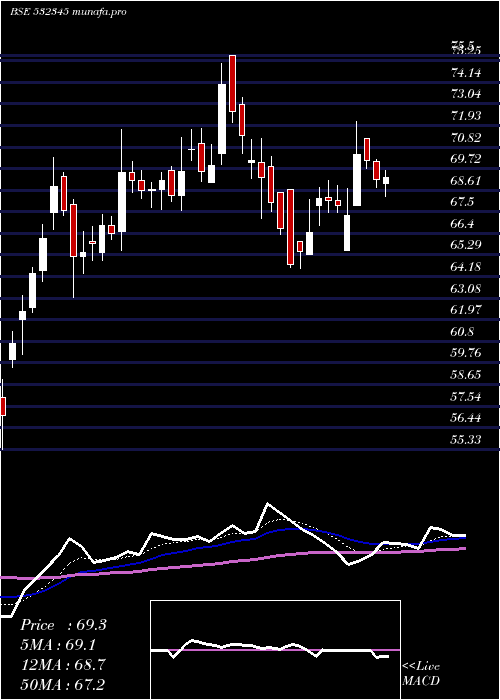Select the 66.4 price axis value
500x700 pixels.
point(462,224)
